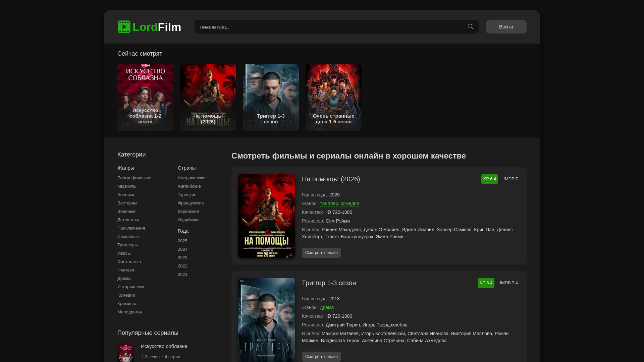
Task: Select Комедии genre
Action: coord(126,295)
